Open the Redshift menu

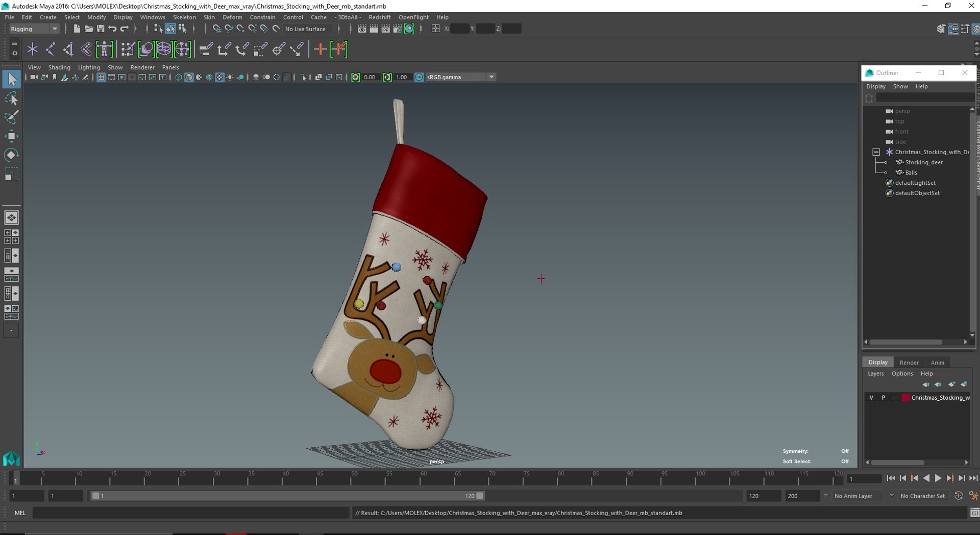[379, 17]
